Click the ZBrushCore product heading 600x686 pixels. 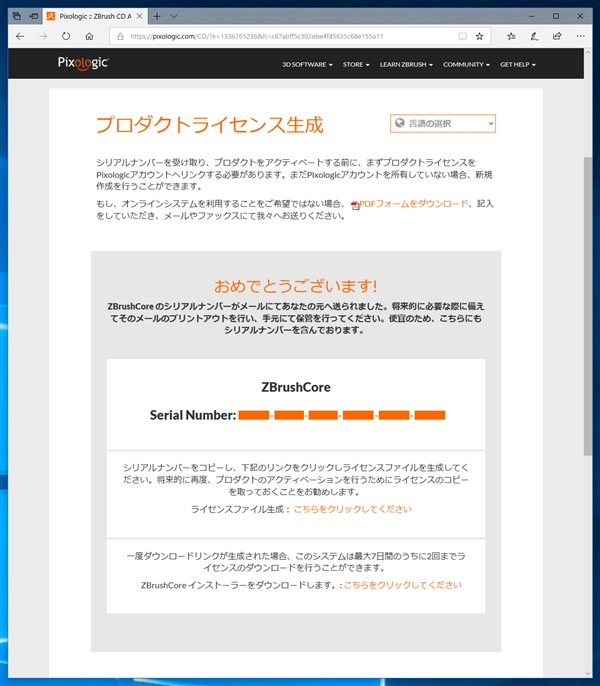(x=296, y=387)
